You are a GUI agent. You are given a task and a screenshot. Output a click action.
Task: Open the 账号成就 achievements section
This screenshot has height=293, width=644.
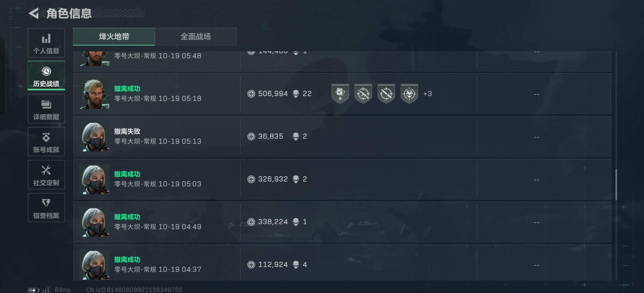tap(46, 142)
